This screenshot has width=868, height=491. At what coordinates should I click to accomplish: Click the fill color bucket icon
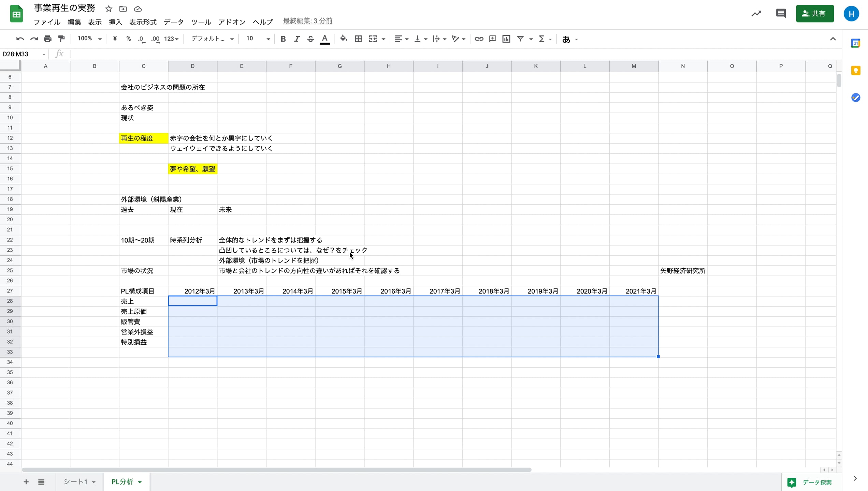click(x=344, y=39)
